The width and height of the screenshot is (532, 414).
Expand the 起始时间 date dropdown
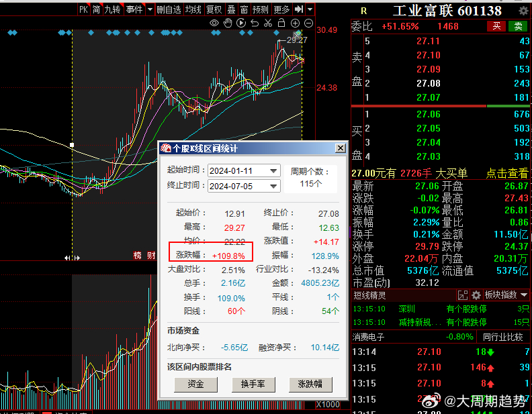click(x=273, y=170)
